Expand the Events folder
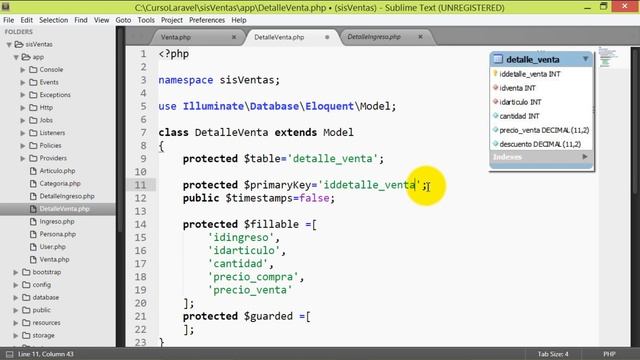The width and height of the screenshot is (640, 360). coord(23,82)
